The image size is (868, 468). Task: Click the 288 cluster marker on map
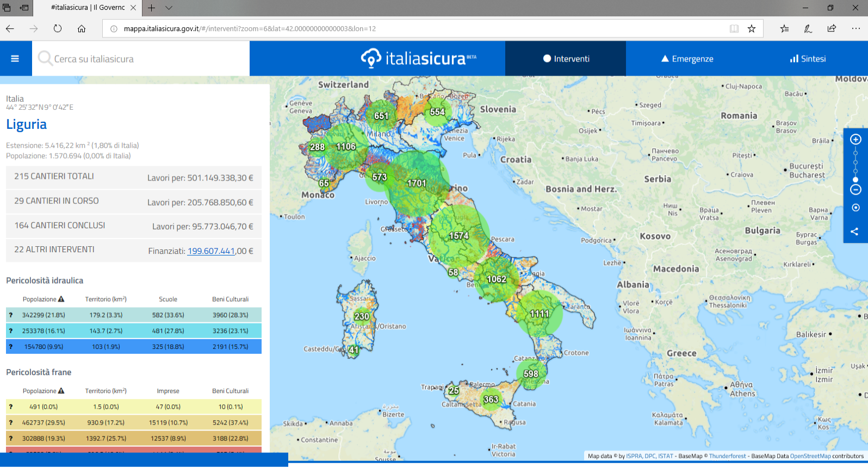(x=317, y=147)
